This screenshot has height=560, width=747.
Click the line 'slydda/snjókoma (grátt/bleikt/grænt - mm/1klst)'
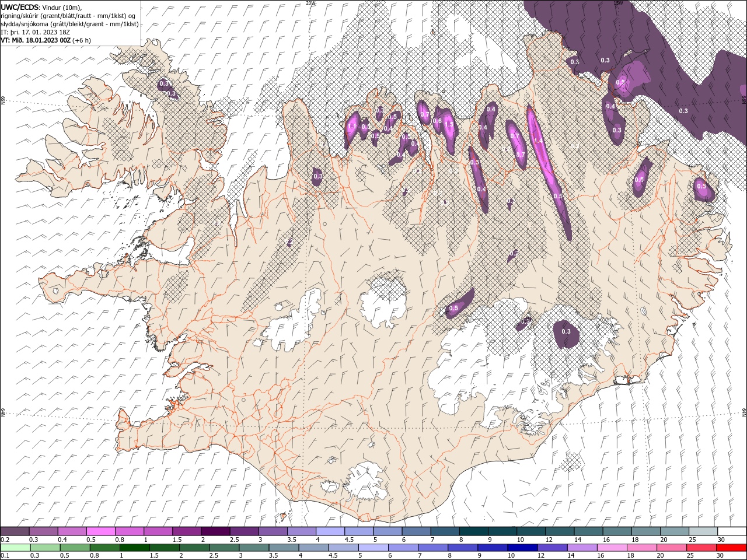pyautogui.click(x=69, y=24)
